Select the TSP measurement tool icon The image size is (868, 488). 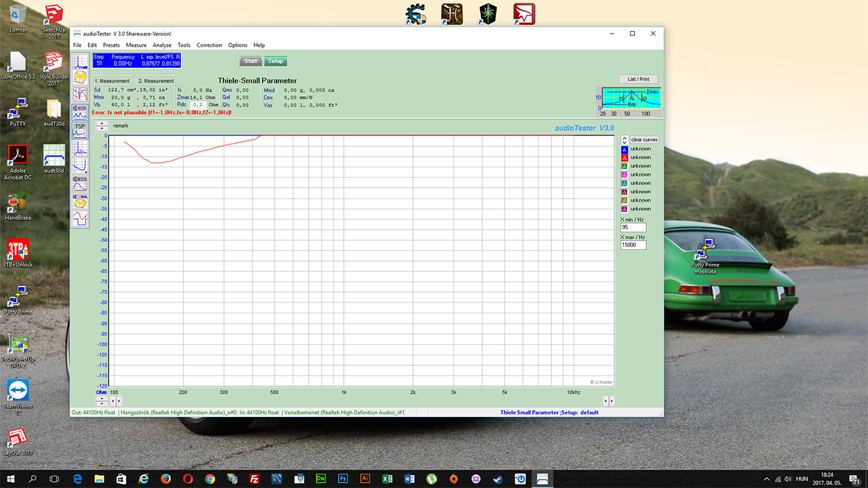[80, 130]
